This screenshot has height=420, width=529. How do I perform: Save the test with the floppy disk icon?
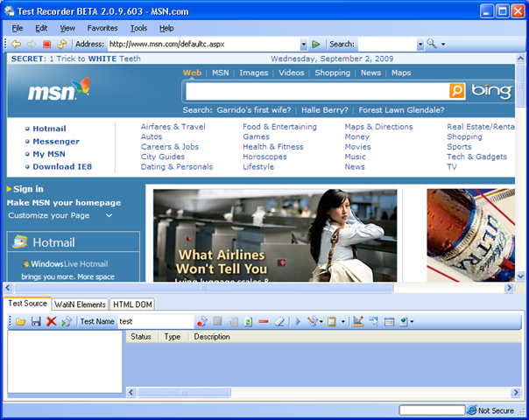36,322
